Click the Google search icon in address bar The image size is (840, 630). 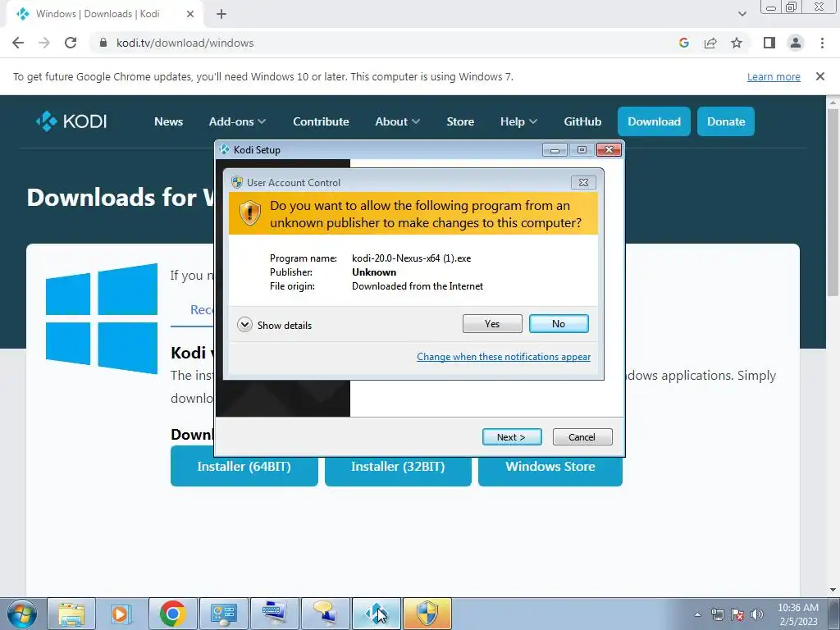(x=683, y=43)
